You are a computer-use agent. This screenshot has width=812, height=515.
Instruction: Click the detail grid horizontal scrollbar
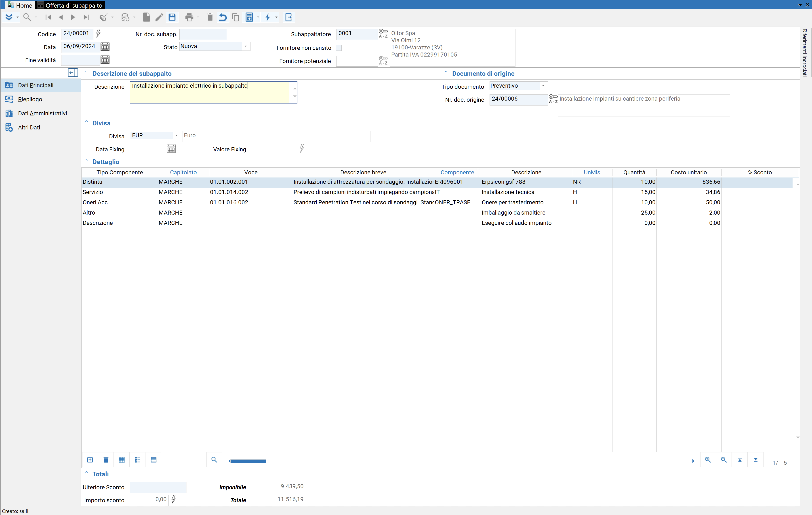247,461
